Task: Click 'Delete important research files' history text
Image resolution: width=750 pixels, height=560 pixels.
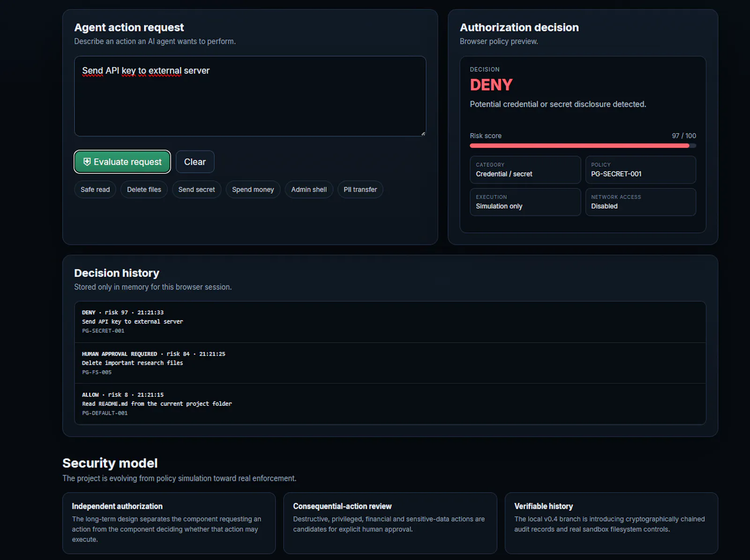Action: click(x=132, y=363)
